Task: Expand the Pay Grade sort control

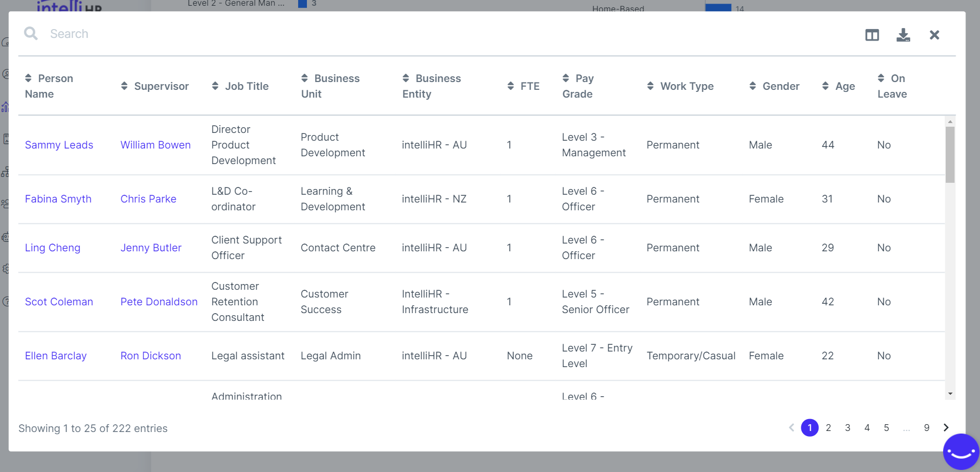Action: click(566, 78)
